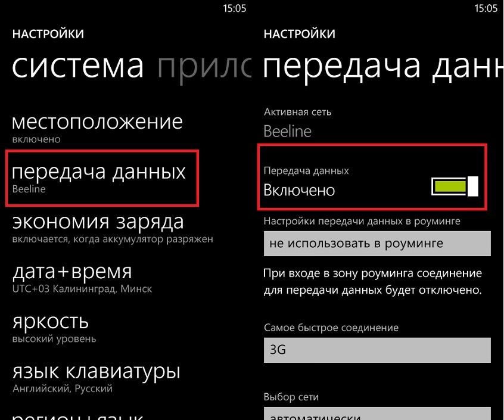Image resolution: width=504 pixels, height=420 pixels.
Task: Open the 3G fastest connection dropdown
Action: click(x=377, y=350)
